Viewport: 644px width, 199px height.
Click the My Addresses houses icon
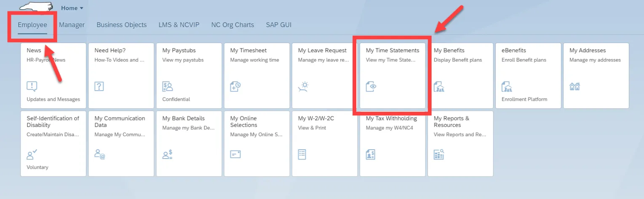click(x=575, y=86)
